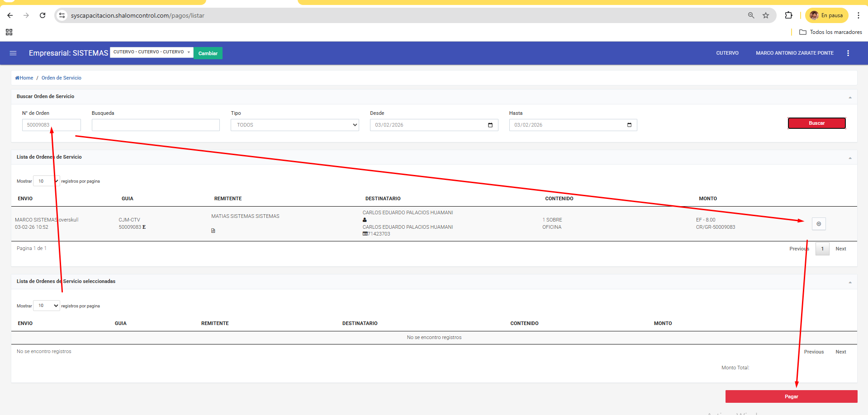Open the browser apps grid icon
This screenshot has width=868, height=415.
9,32
